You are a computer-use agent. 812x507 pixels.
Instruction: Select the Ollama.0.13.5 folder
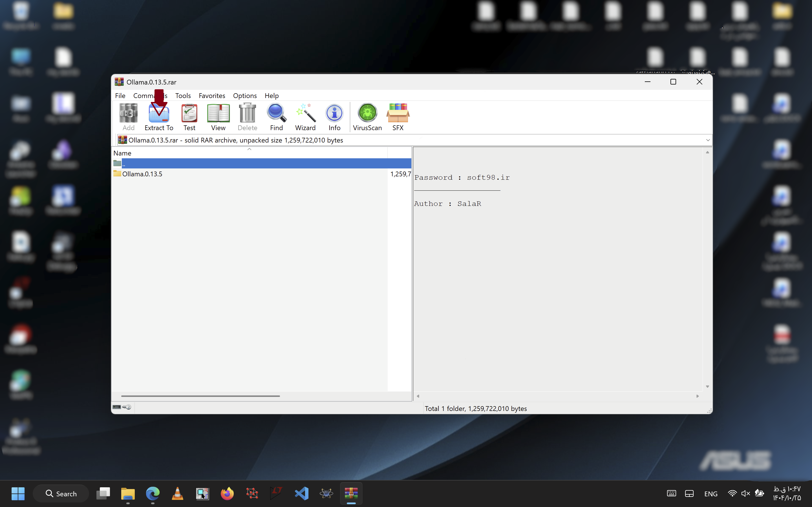142,174
